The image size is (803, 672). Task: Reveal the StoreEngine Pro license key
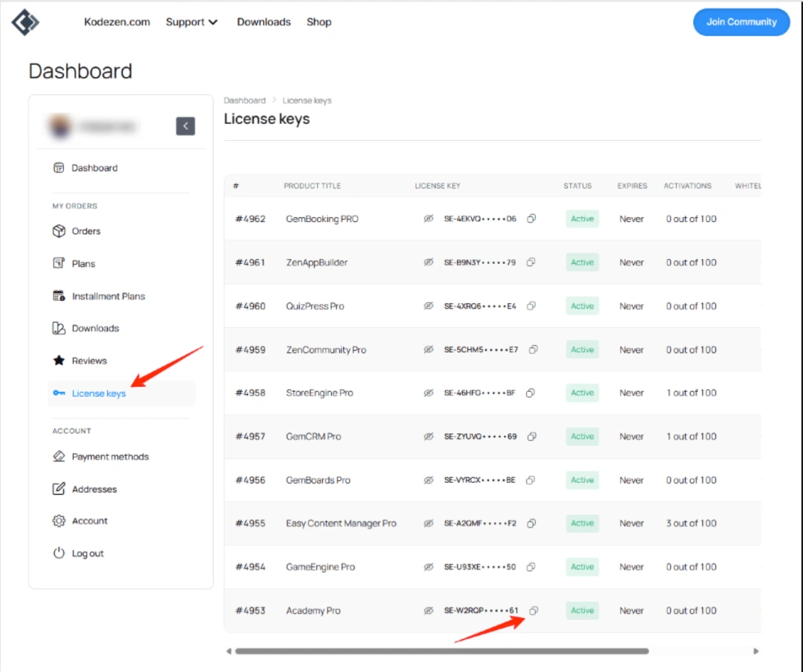(x=429, y=393)
